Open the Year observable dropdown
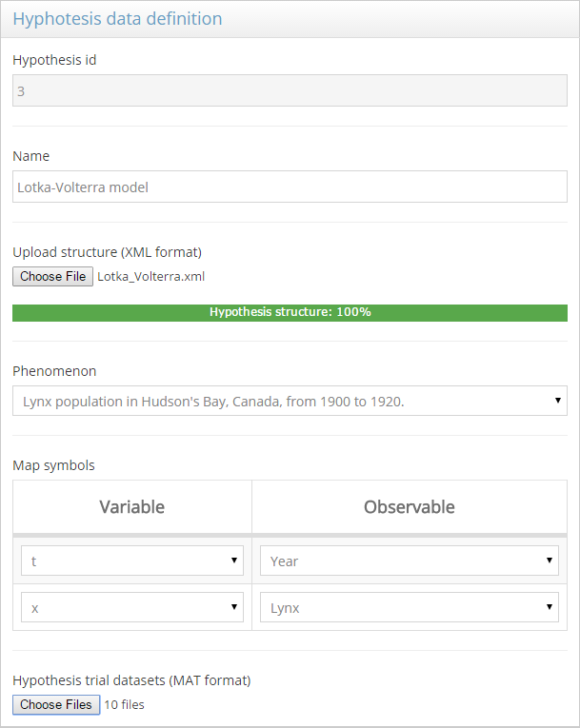The width and height of the screenshot is (580, 728). point(409,561)
